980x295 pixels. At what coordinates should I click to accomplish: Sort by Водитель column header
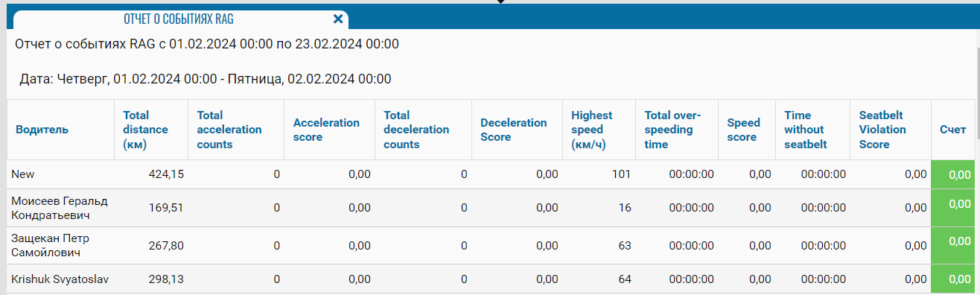click(42, 130)
